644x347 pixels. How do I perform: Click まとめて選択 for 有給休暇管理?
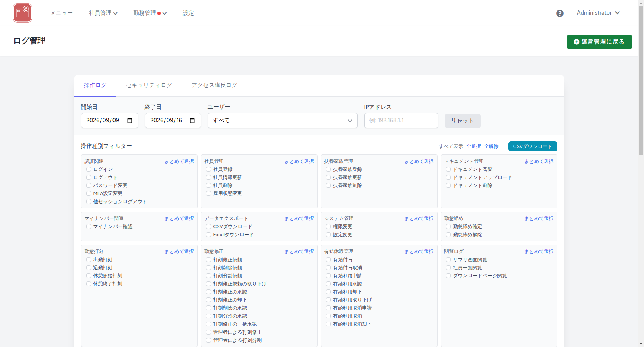tap(419, 251)
